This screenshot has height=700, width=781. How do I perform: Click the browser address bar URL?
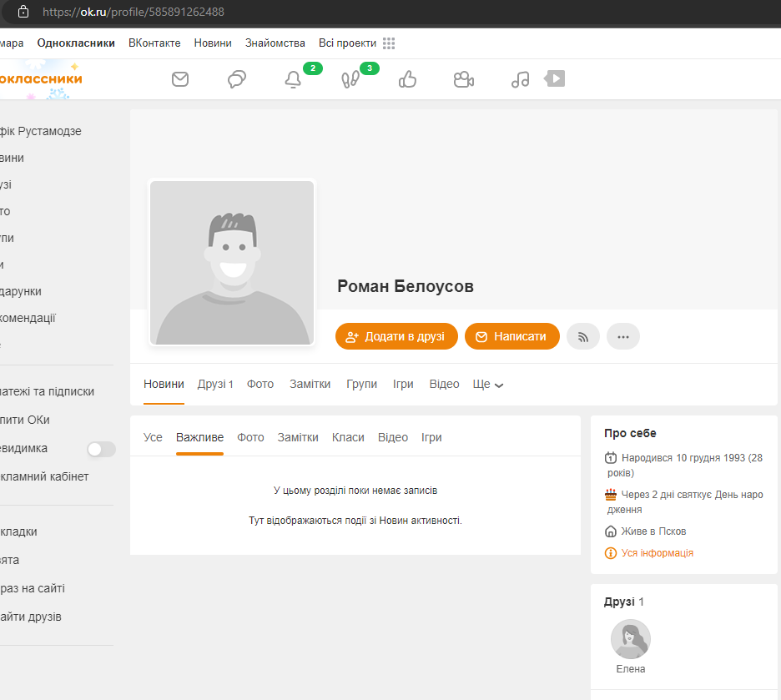click(x=134, y=12)
